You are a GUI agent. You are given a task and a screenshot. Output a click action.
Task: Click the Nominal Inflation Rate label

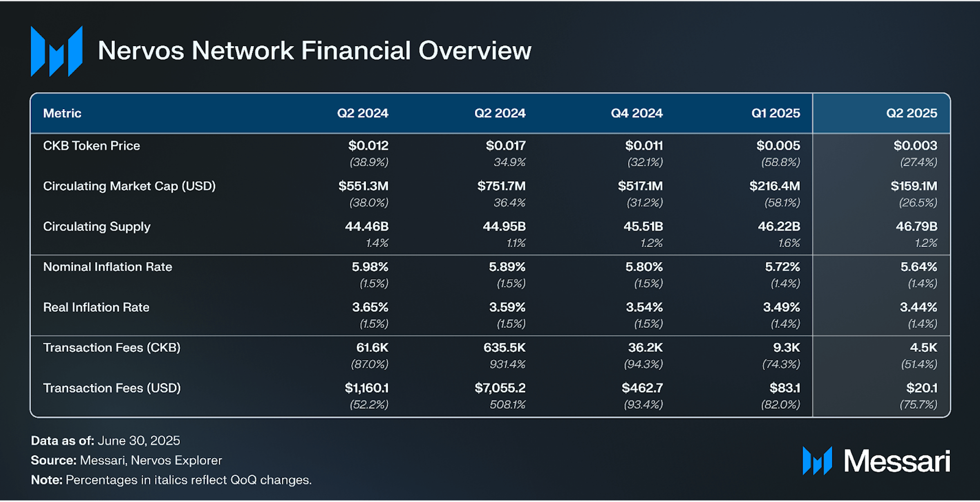point(108,267)
